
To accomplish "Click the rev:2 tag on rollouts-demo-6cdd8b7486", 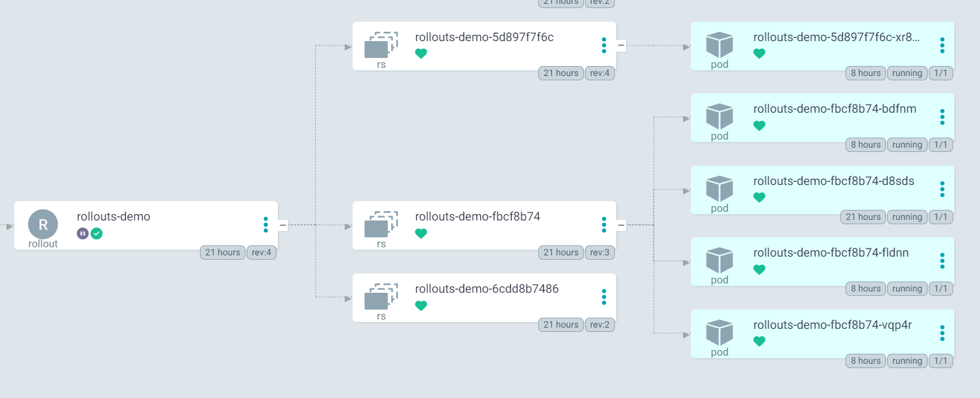I will [599, 325].
